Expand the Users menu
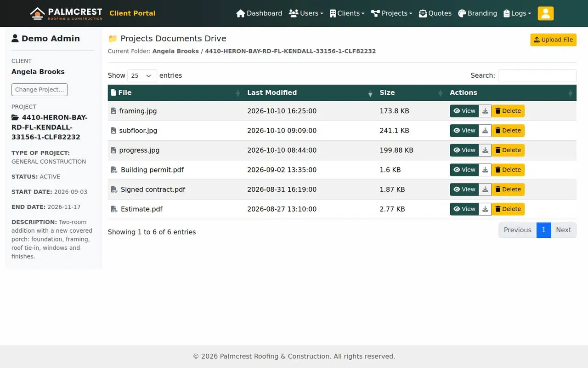The width and height of the screenshot is (588, 368). 306,13
